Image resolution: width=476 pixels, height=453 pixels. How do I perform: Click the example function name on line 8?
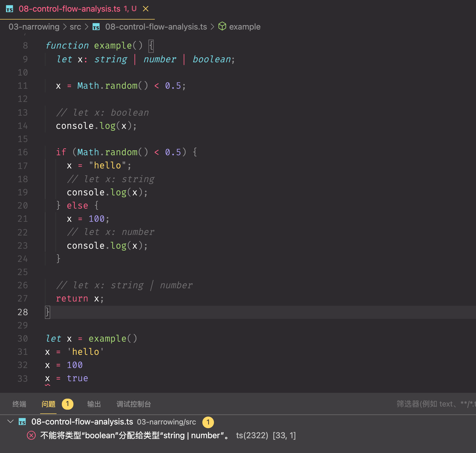[113, 45]
